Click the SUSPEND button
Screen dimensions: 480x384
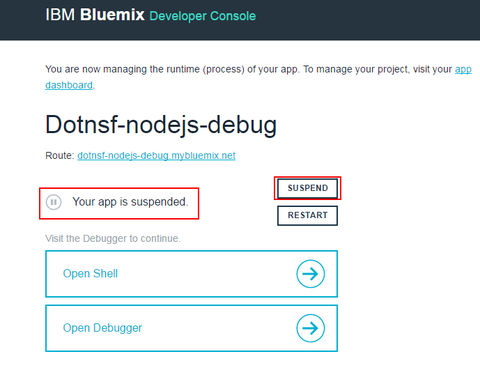click(x=307, y=188)
